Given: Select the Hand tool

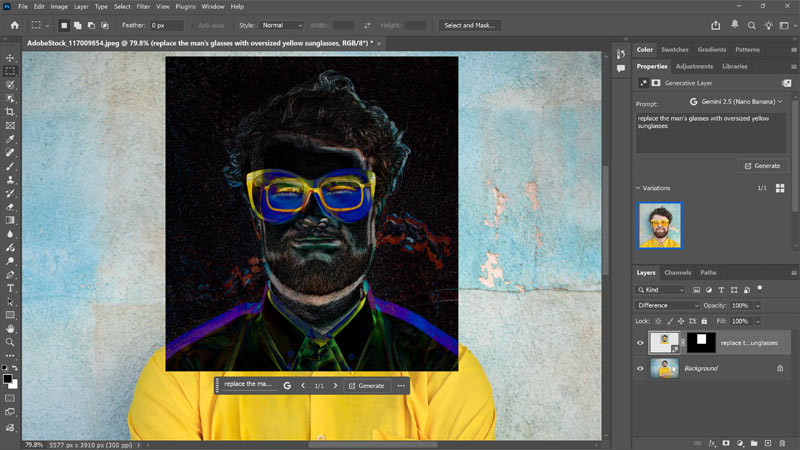Looking at the screenshot, I should pyautogui.click(x=10, y=329).
